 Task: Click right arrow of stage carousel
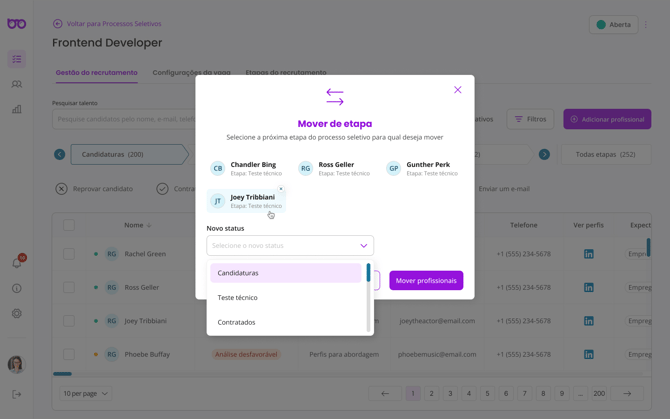click(544, 155)
